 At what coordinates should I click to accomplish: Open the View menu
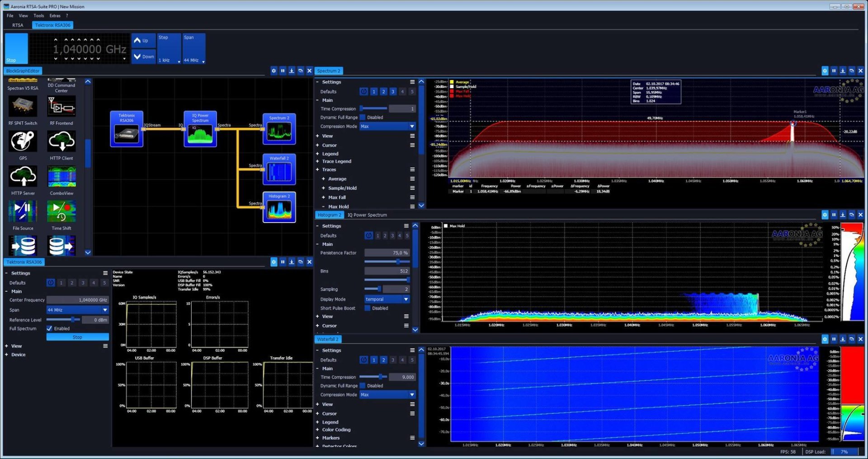tap(23, 15)
